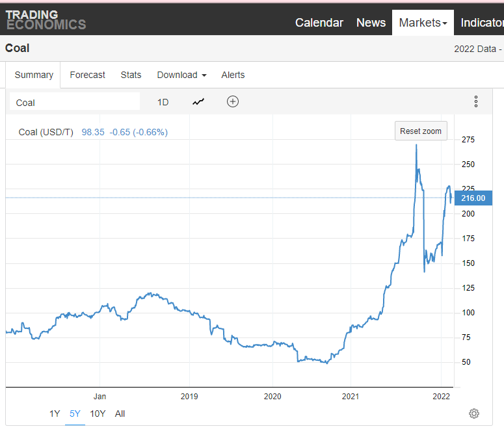Open the 1D interval selector
The width and height of the screenshot is (504, 435).
163,102
